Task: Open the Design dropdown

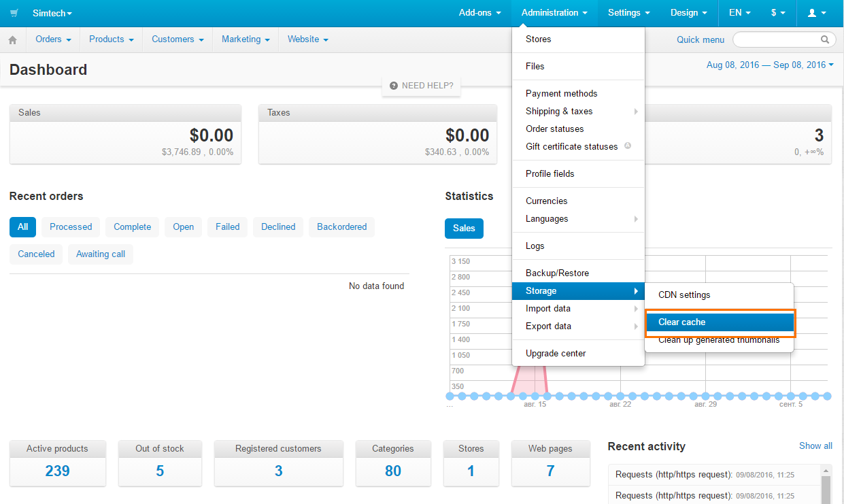Action: pos(689,13)
